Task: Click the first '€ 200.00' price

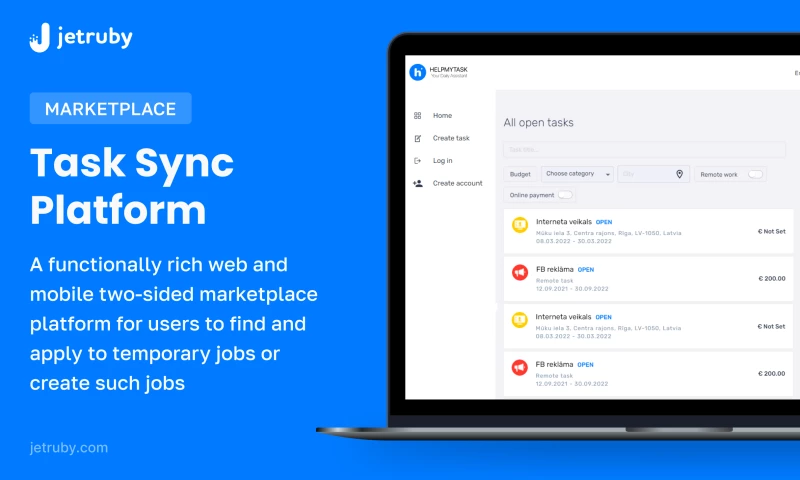Action: (x=772, y=279)
